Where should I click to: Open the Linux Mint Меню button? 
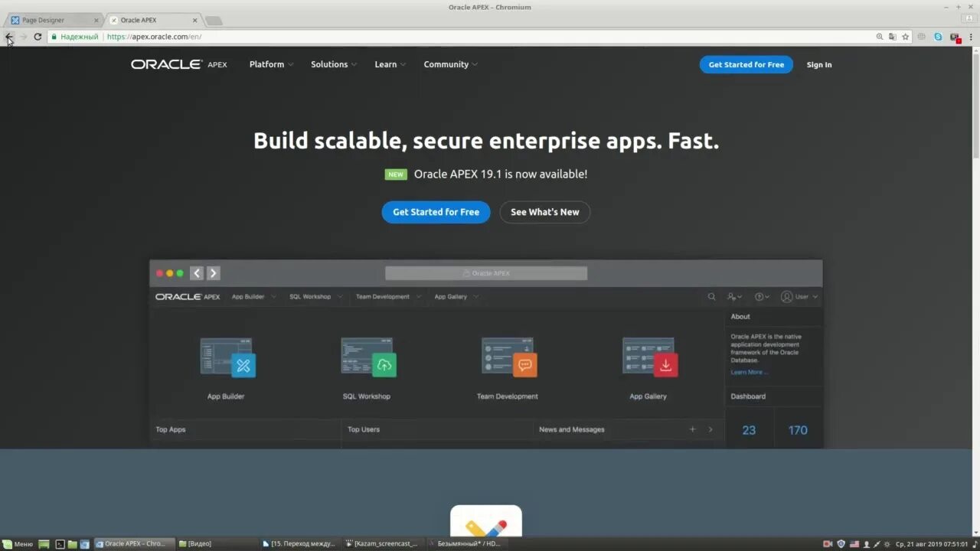coord(18,544)
